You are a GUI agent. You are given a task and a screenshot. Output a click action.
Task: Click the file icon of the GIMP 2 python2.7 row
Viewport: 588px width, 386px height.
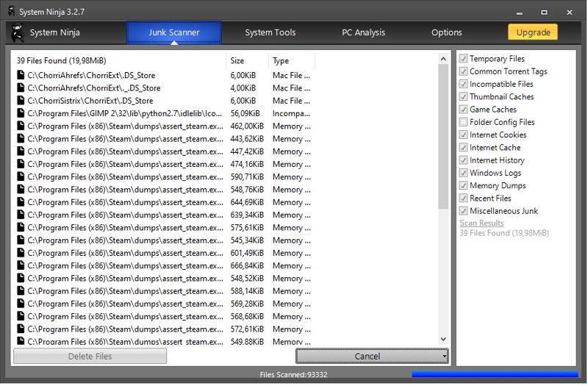(21, 113)
